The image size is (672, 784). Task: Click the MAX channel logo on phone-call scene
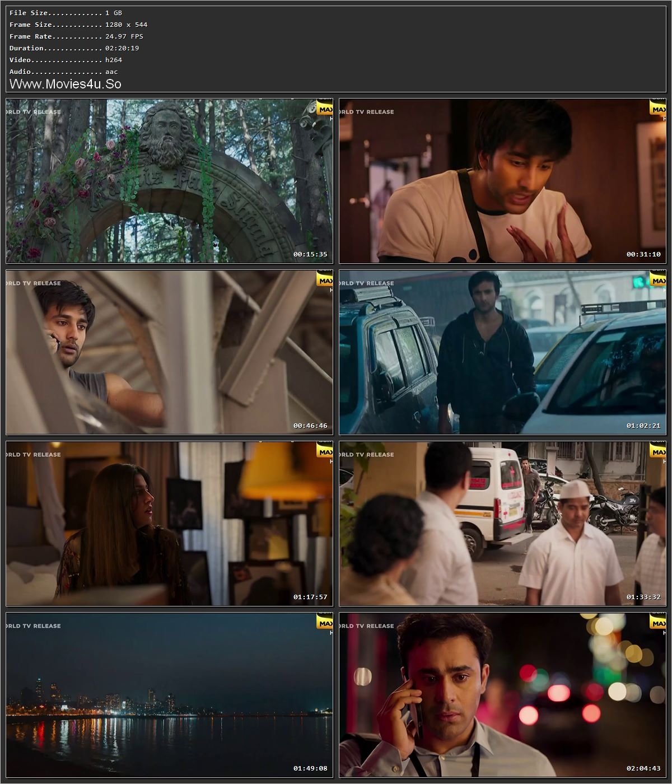pyautogui.click(x=325, y=281)
